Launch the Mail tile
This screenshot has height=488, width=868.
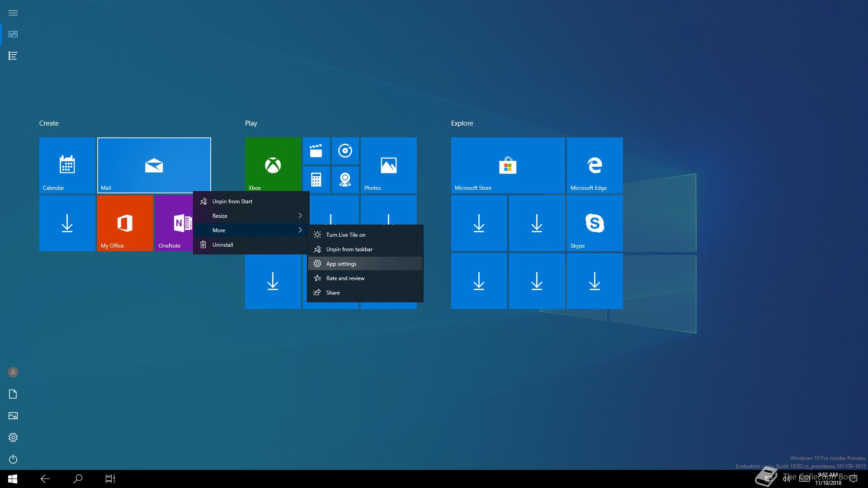tap(154, 165)
